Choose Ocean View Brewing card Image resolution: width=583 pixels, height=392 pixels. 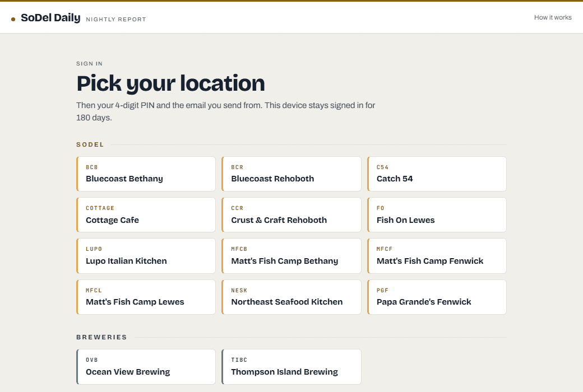coord(146,367)
